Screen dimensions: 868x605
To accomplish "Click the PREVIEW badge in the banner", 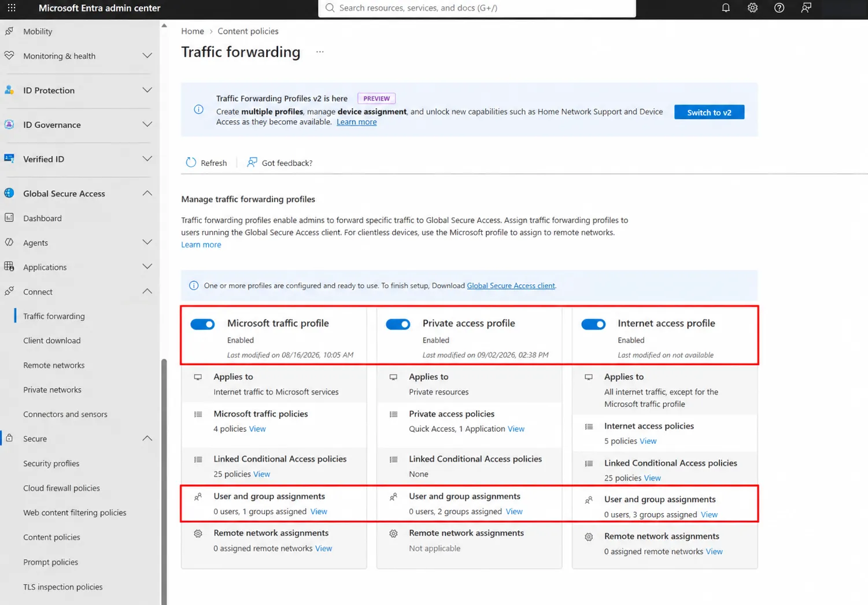I will click(376, 98).
